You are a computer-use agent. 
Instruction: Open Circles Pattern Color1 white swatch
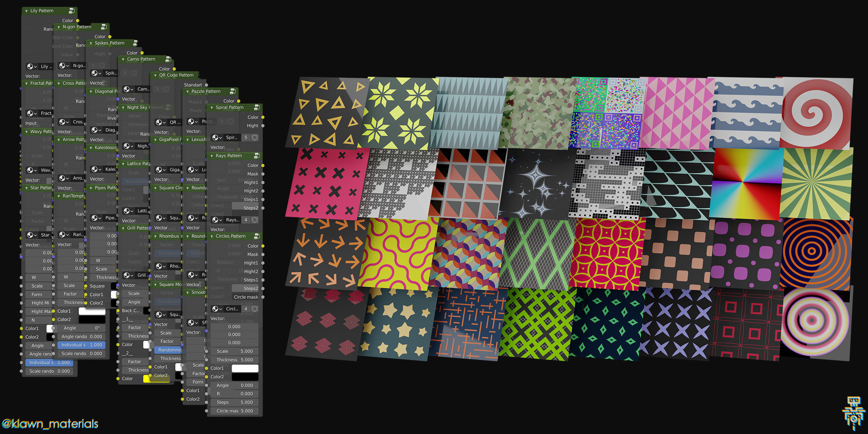pos(245,368)
